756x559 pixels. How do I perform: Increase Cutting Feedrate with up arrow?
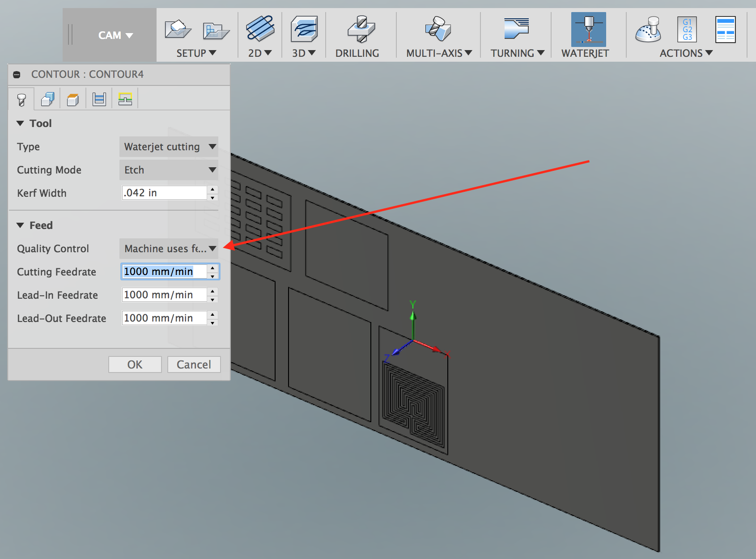pyautogui.click(x=213, y=268)
